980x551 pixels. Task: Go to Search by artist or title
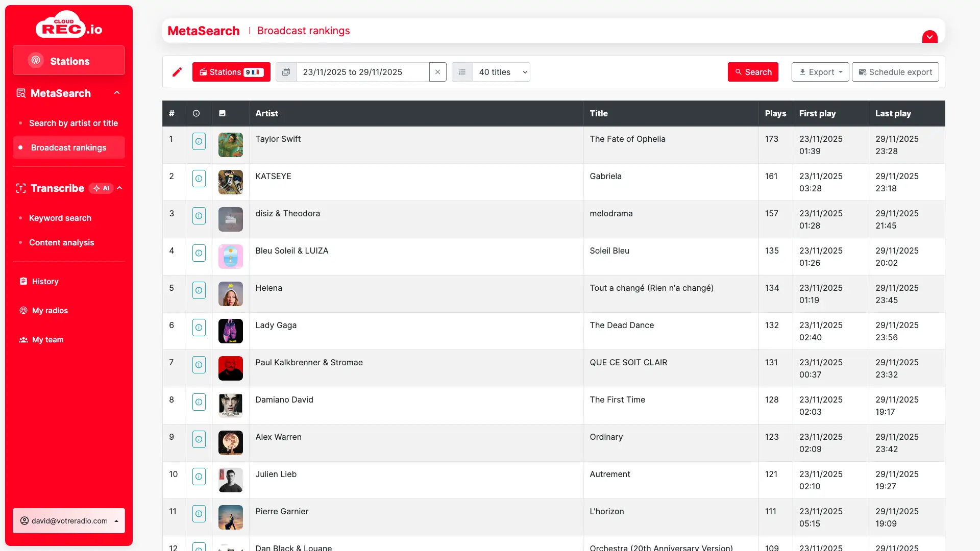[73, 123]
